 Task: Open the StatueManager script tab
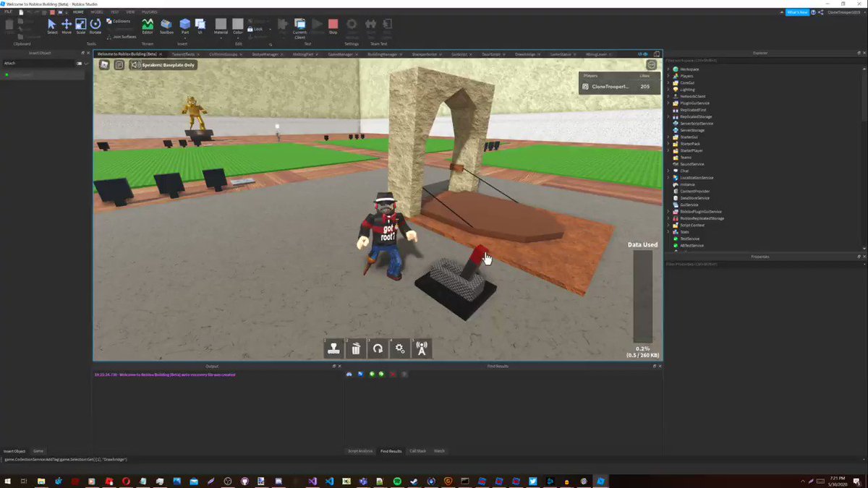click(265, 54)
